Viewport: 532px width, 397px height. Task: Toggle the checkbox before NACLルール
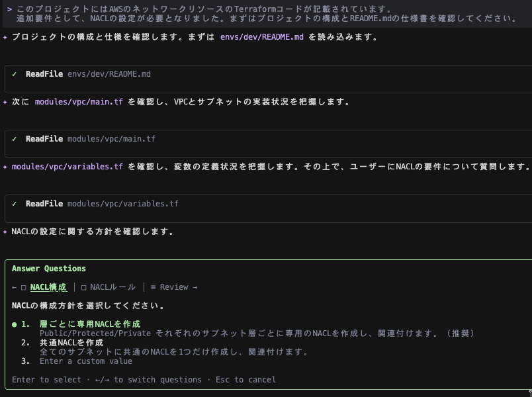pos(83,287)
